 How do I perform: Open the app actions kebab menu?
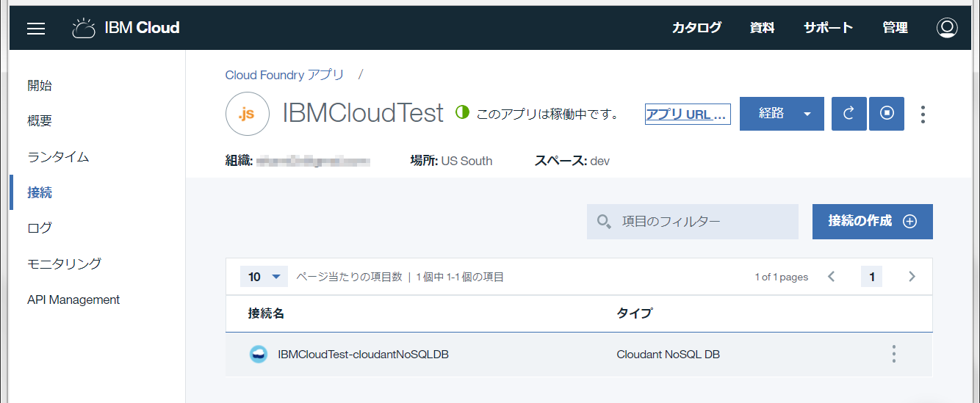tap(923, 114)
